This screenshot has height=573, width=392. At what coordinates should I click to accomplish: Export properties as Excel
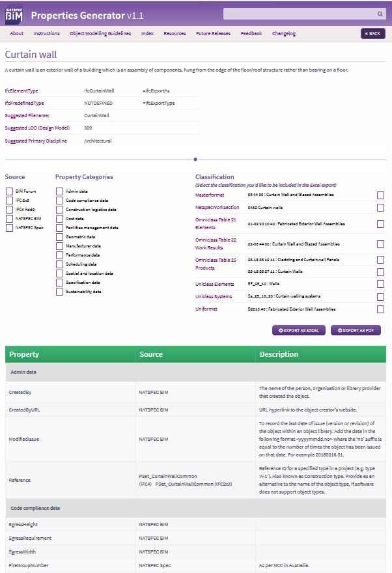298,330
